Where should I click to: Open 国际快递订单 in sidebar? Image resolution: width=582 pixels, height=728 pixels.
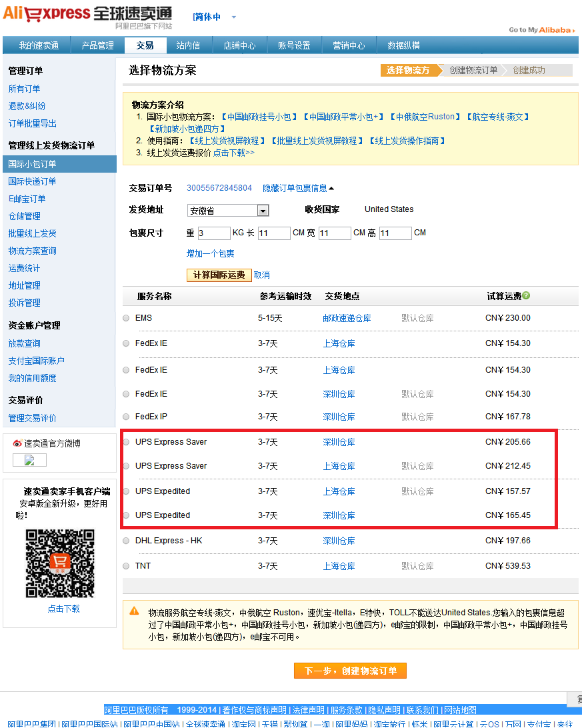(x=32, y=181)
